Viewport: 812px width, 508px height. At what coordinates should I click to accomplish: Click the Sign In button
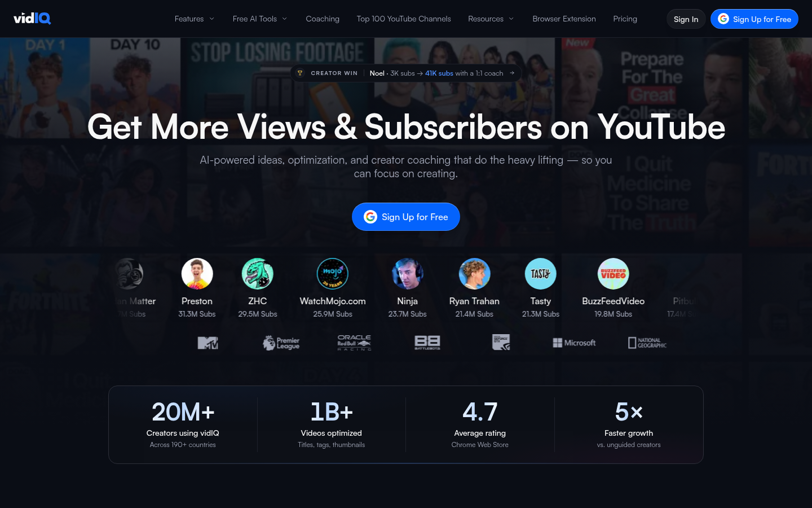pos(686,19)
